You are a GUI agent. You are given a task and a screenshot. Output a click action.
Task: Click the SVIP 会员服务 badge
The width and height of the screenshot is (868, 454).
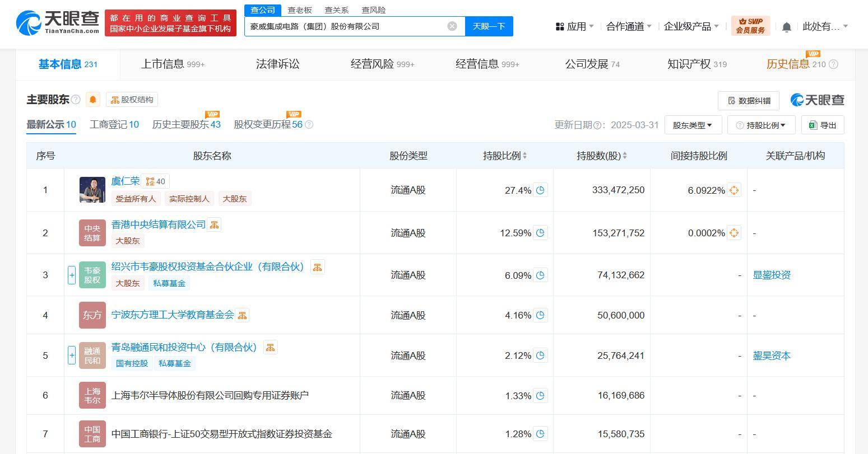750,25
